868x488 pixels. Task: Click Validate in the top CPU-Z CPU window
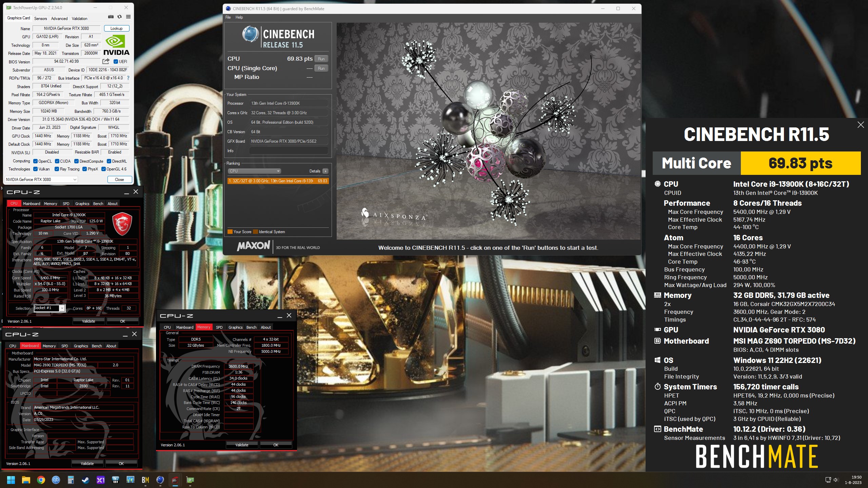(x=88, y=321)
